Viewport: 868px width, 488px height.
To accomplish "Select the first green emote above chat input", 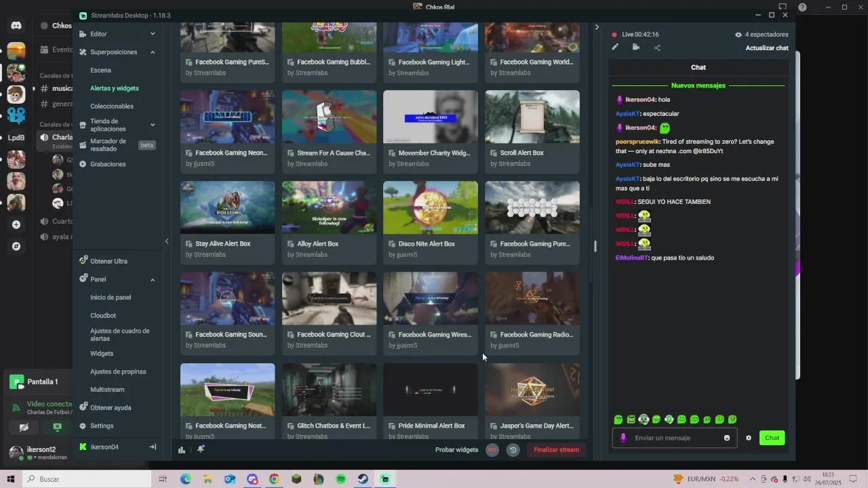I will [x=618, y=420].
